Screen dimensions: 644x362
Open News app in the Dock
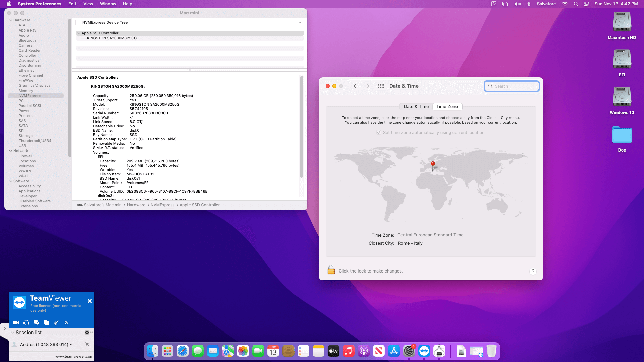point(379,351)
